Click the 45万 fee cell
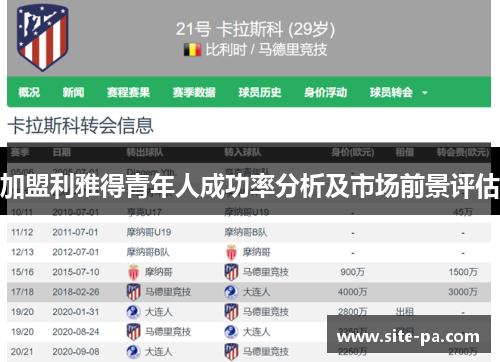The height and width of the screenshot is (362, 500). point(463,212)
